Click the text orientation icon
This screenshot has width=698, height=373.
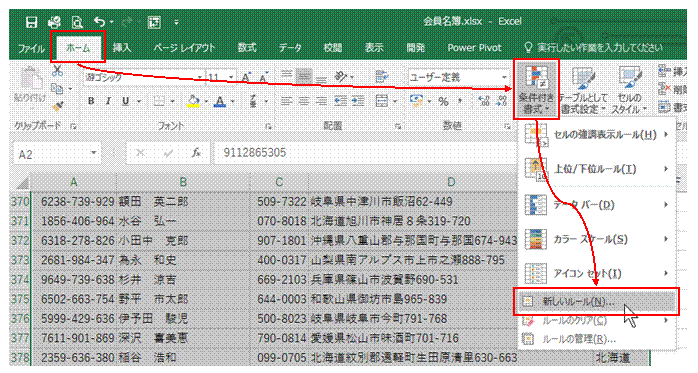[341, 77]
